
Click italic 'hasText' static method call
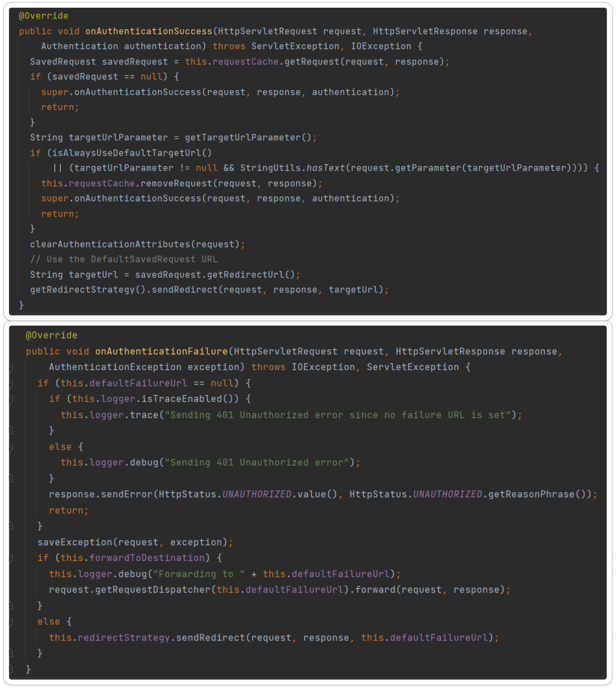pyautogui.click(x=325, y=168)
